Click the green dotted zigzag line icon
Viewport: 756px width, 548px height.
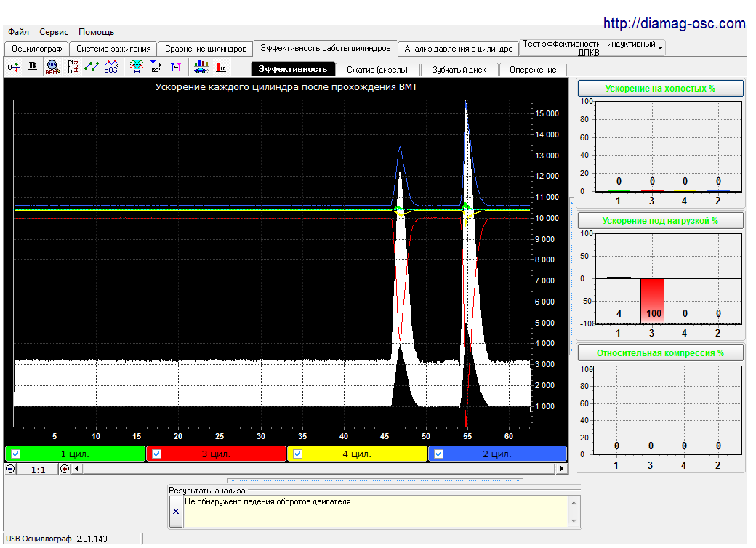point(92,67)
